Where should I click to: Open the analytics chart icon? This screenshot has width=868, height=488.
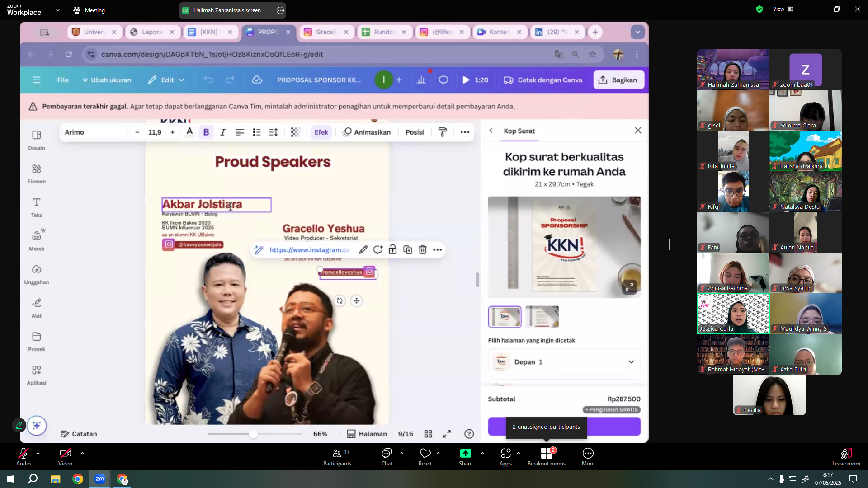click(421, 80)
